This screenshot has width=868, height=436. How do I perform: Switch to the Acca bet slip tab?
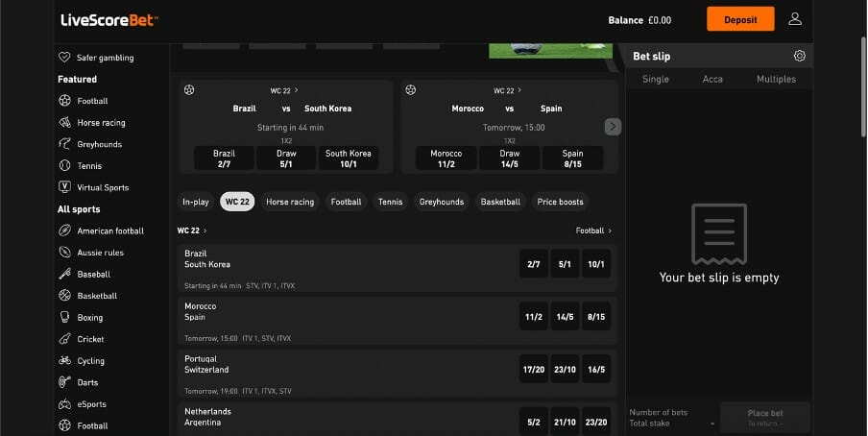click(712, 79)
